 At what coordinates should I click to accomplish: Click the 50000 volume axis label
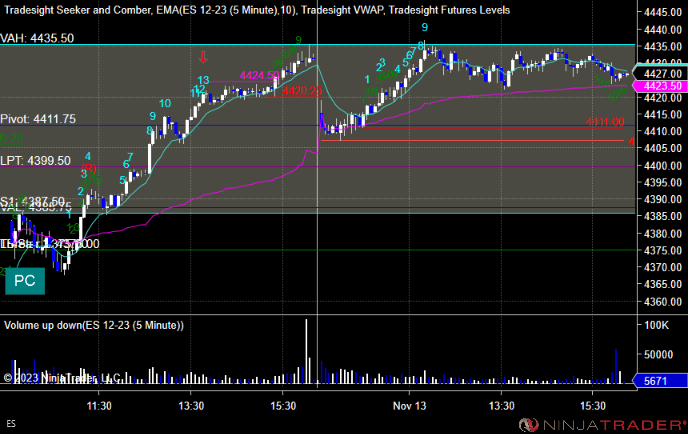658,355
